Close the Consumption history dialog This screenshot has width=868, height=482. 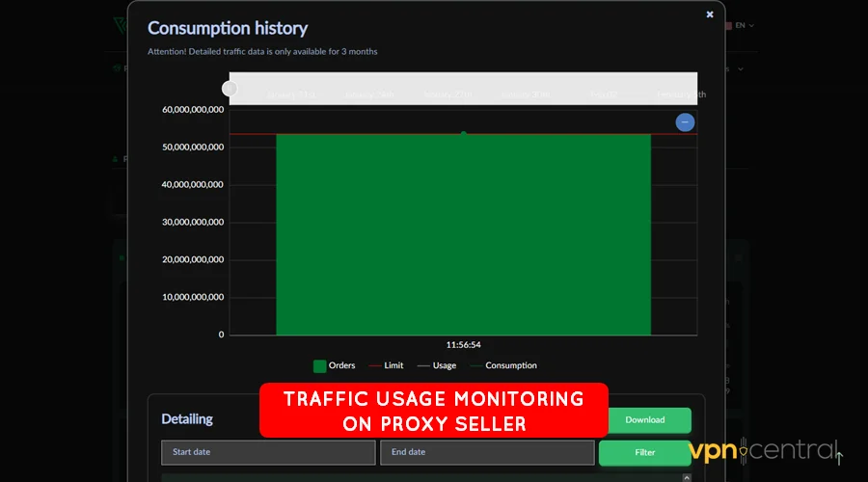[710, 14]
